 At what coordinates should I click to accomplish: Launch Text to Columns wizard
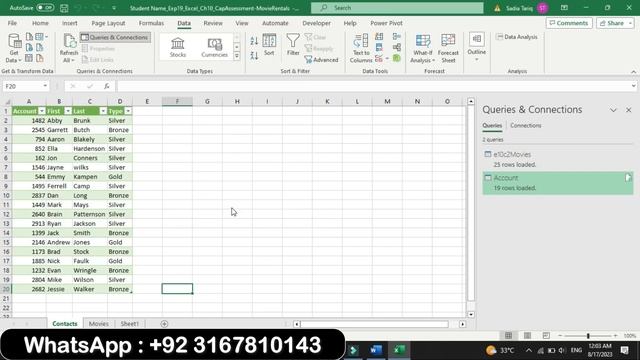(361, 49)
